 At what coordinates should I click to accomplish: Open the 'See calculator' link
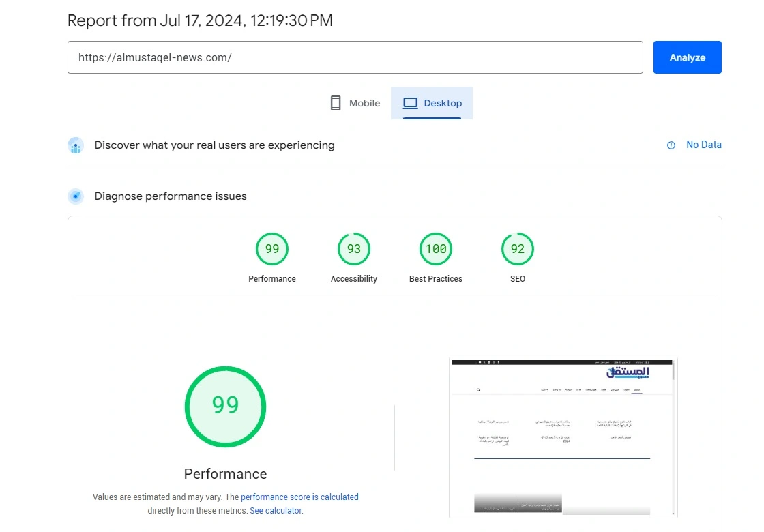276,511
